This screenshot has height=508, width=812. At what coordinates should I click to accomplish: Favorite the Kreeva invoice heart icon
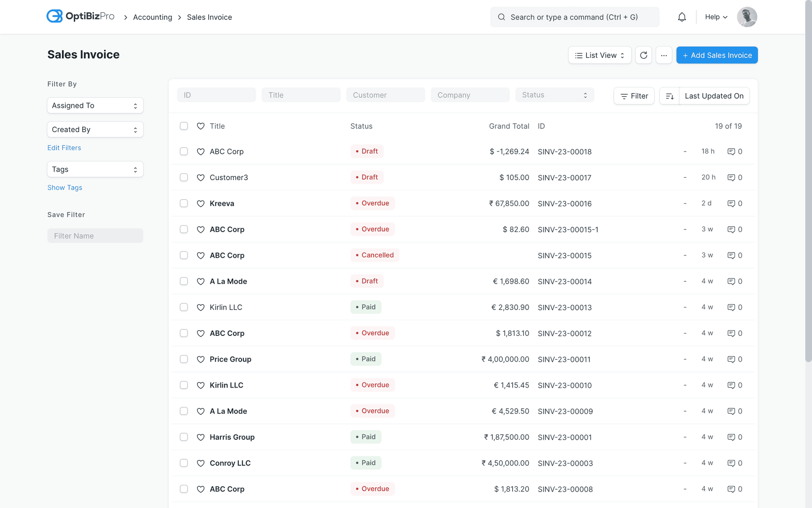coord(201,203)
